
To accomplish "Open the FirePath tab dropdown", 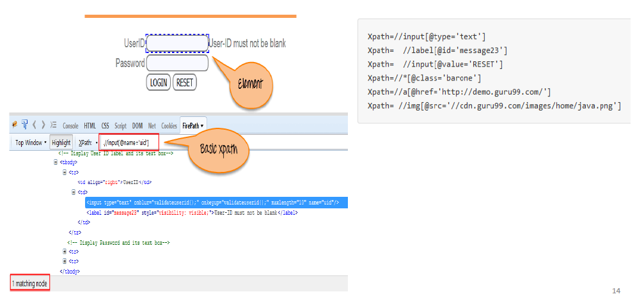I will (193, 126).
